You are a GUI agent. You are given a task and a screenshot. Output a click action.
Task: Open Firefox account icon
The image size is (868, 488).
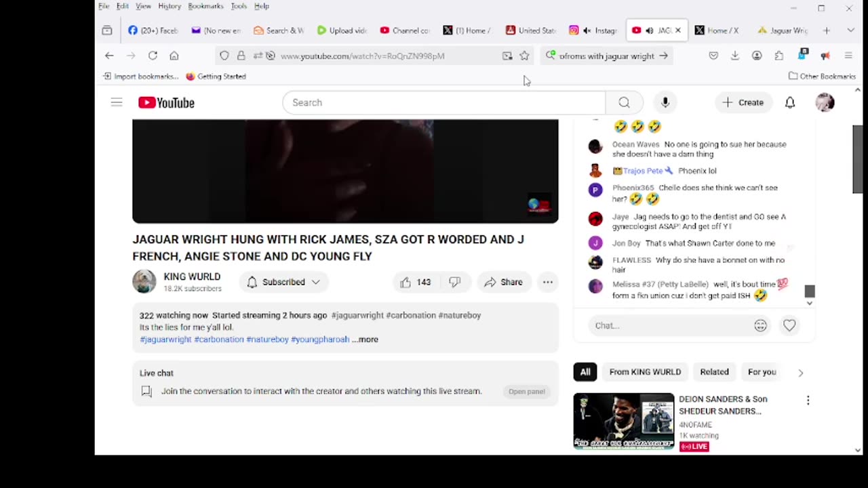(757, 56)
